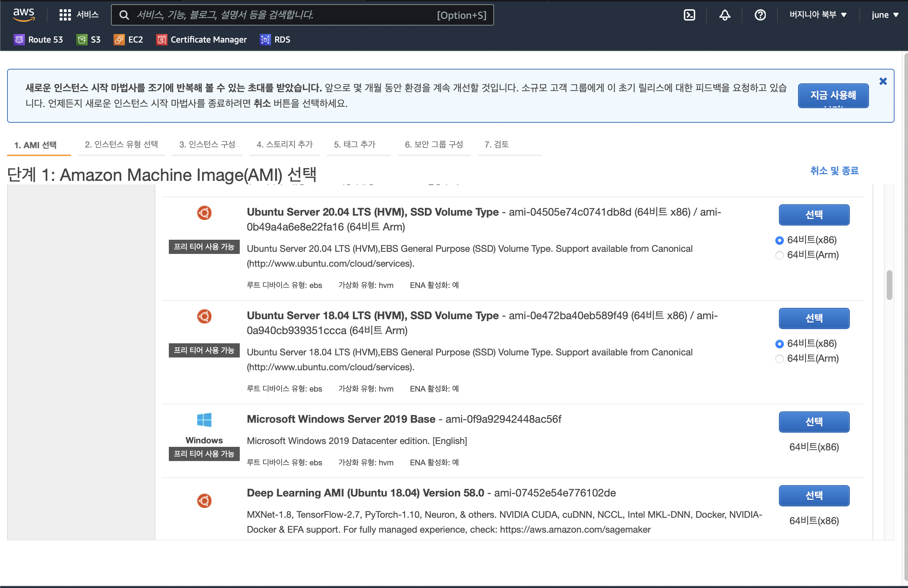The height and width of the screenshot is (588, 908).
Task: Open the notifications bell icon
Action: [x=725, y=15]
